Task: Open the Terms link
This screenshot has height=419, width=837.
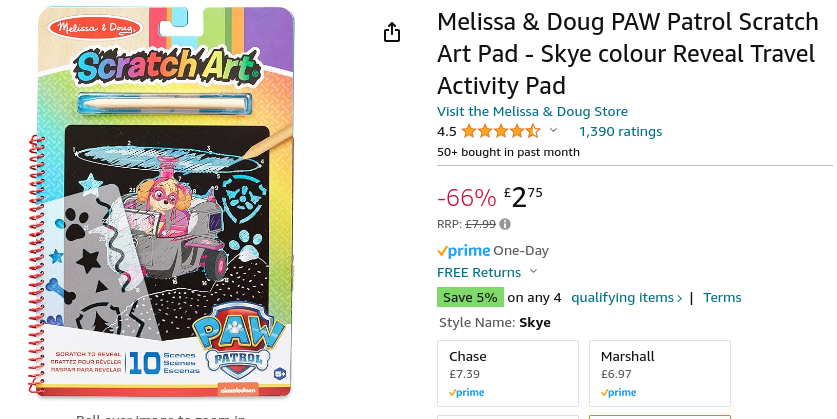Action: tap(722, 297)
